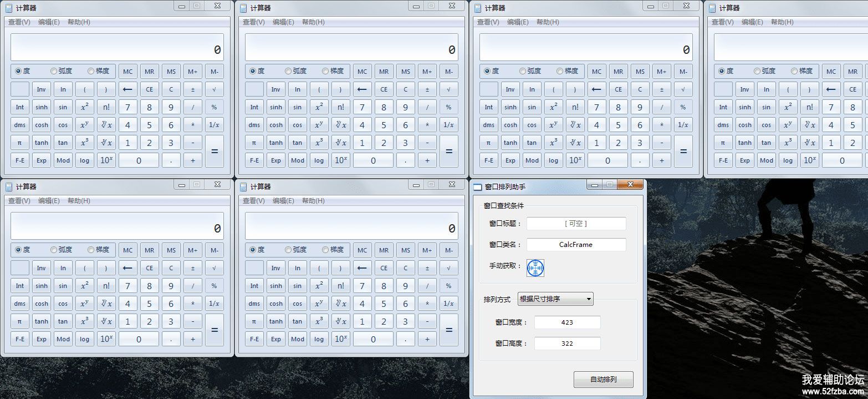This screenshot has width=868, height=399.
Task: Click the 窗口标题 input field
Action: point(576,224)
